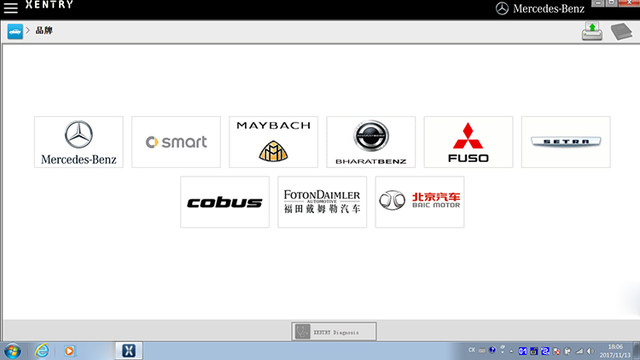
Task: Open the XENTRY hamburger menu
Action: [11, 7]
